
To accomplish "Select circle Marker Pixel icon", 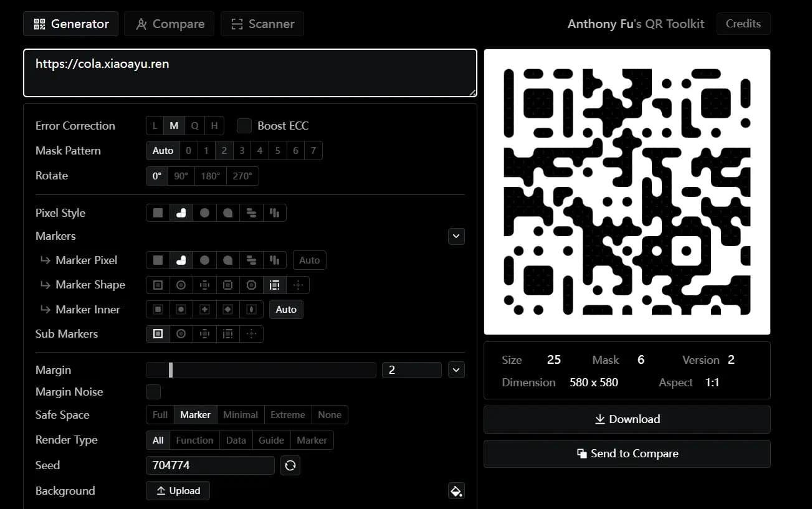I will coord(204,260).
